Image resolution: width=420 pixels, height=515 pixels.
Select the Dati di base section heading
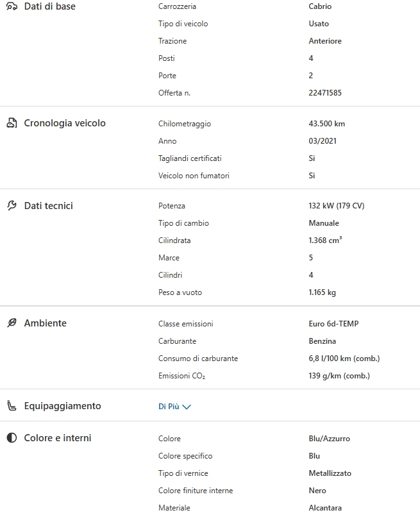click(x=49, y=6)
